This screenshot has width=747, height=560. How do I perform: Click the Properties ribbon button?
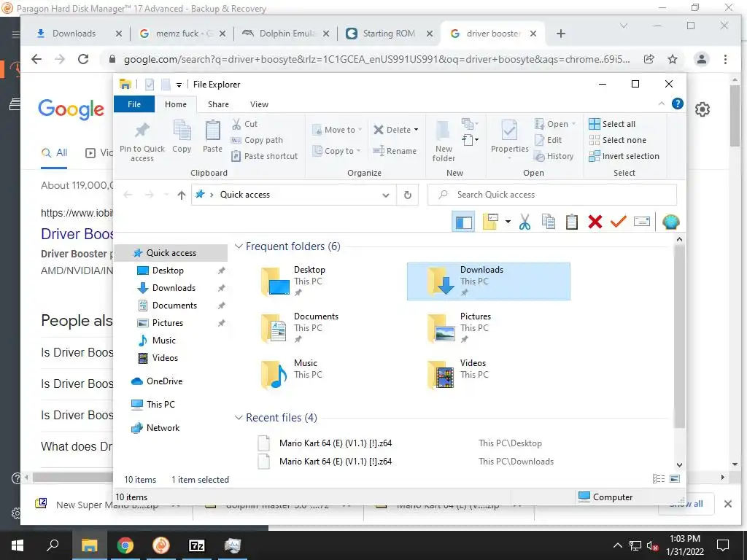point(509,138)
